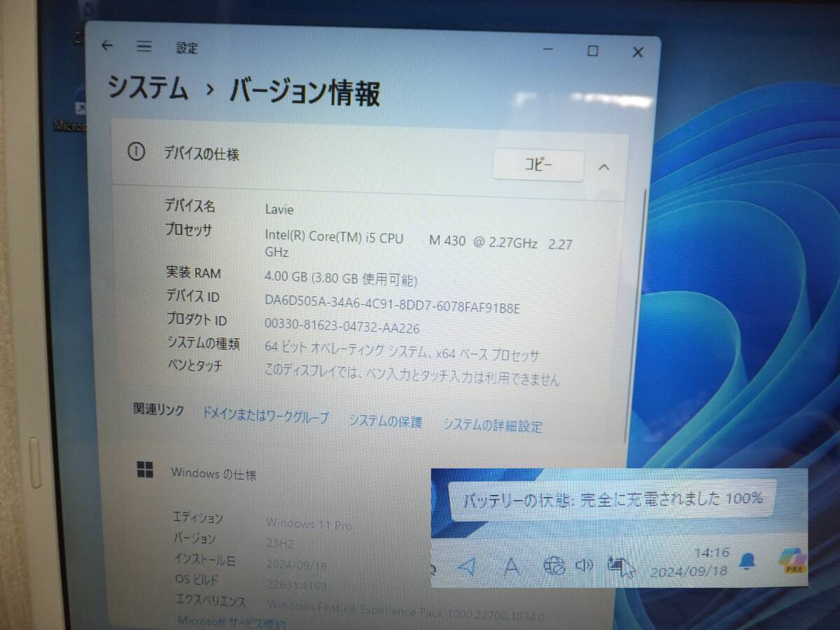The image size is (840, 630).
Task: Click the info icon beside デバイスの仕様
Action: tap(136, 152)
